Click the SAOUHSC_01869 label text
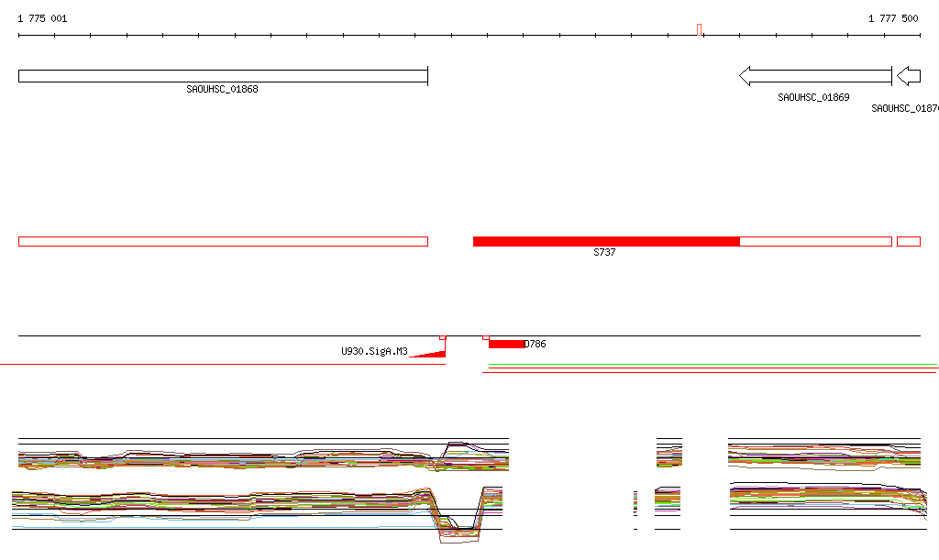The width and height of the screenshot is (939, 560). [813, 97]
